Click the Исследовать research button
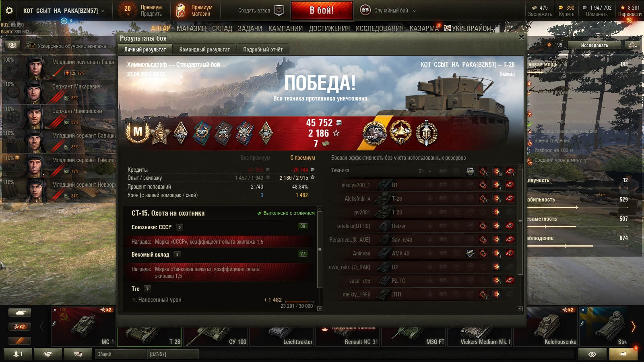Screen dimensions: 644x362 (x=594, y=45)
